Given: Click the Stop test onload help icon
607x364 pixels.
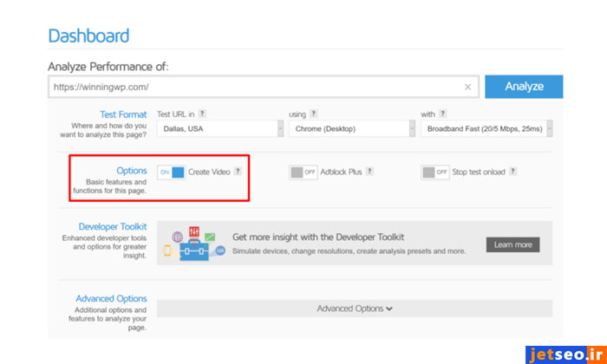Looking at the screenshot, I should coord(512,172).
